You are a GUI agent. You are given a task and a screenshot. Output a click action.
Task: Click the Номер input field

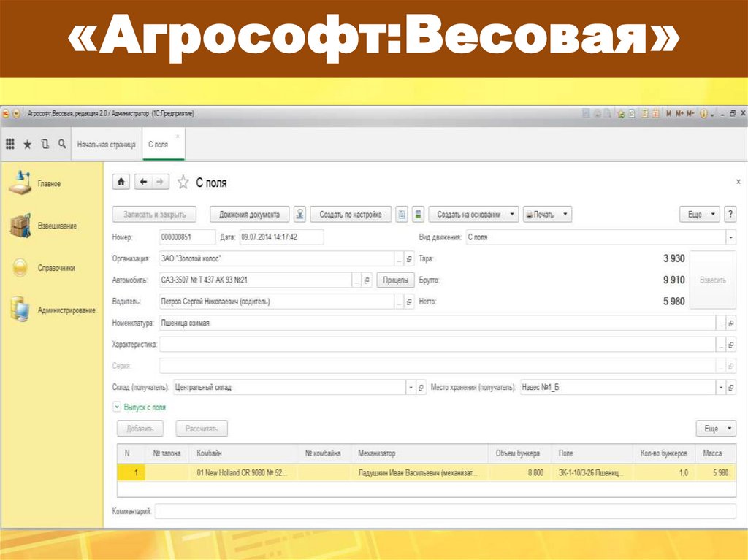point(187,237)
